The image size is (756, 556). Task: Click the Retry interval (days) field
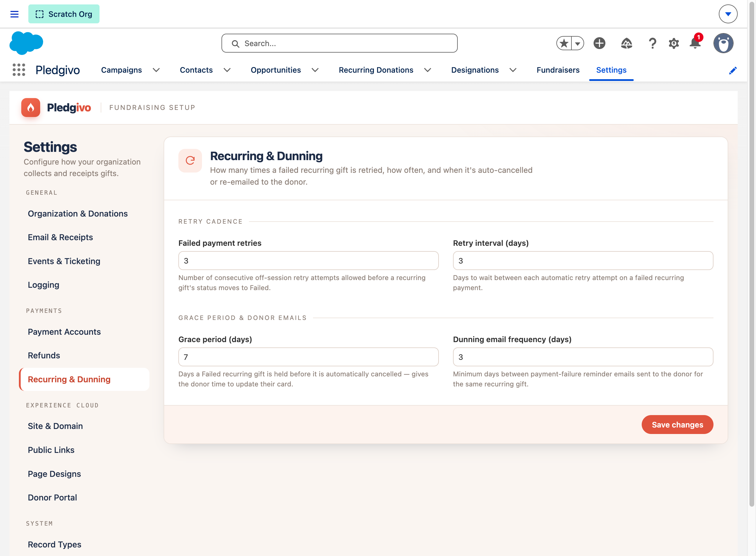coord(583,261)
